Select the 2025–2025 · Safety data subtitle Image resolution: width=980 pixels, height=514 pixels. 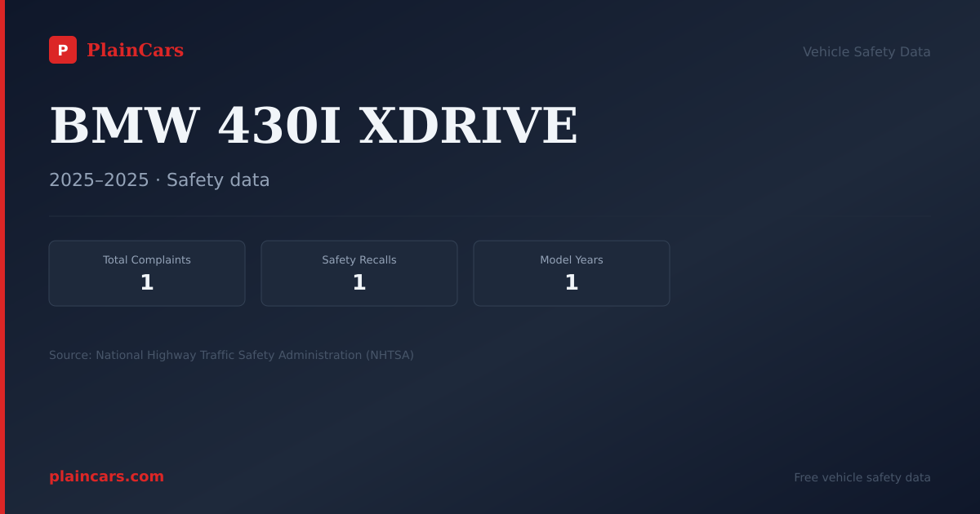click(x=159, y=179)
